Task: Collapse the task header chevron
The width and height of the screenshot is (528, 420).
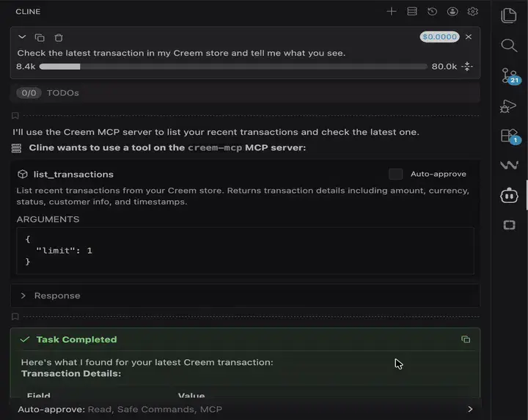Action: click(x=22, y=37)
